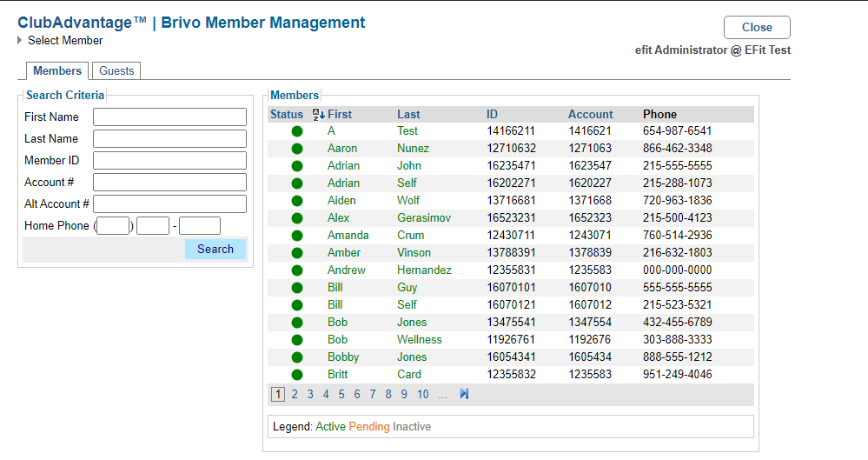Viewport: 868px width, 460px height.
Task: Sort by First column header
Action: click(340, 114)
